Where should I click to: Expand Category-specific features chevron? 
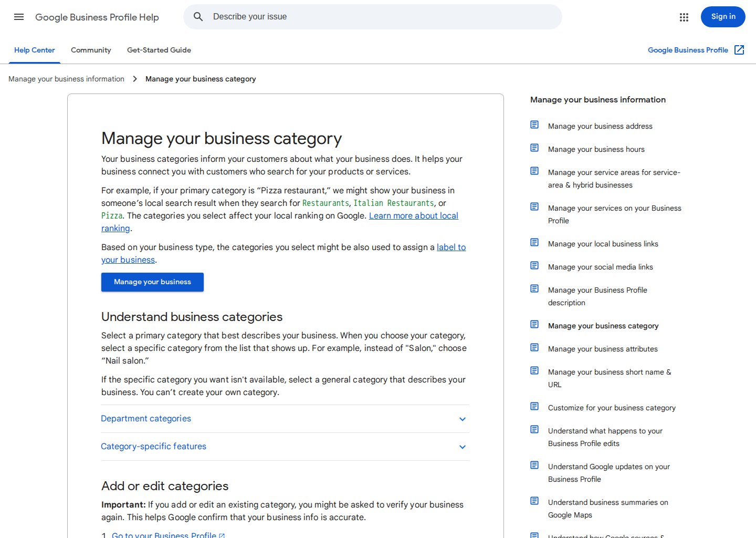pos(463,447)
